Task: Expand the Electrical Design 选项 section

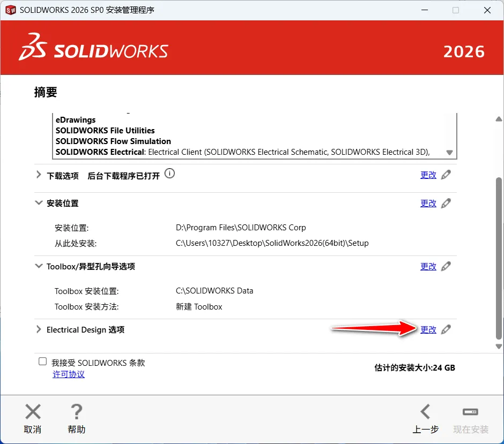Action: 39,329
